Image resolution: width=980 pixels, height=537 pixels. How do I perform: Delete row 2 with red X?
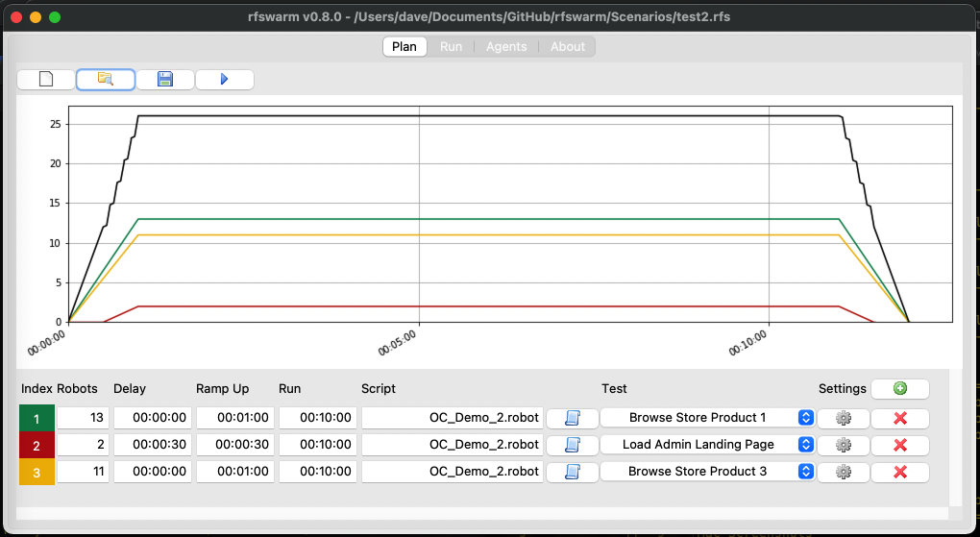click(900, 445)
